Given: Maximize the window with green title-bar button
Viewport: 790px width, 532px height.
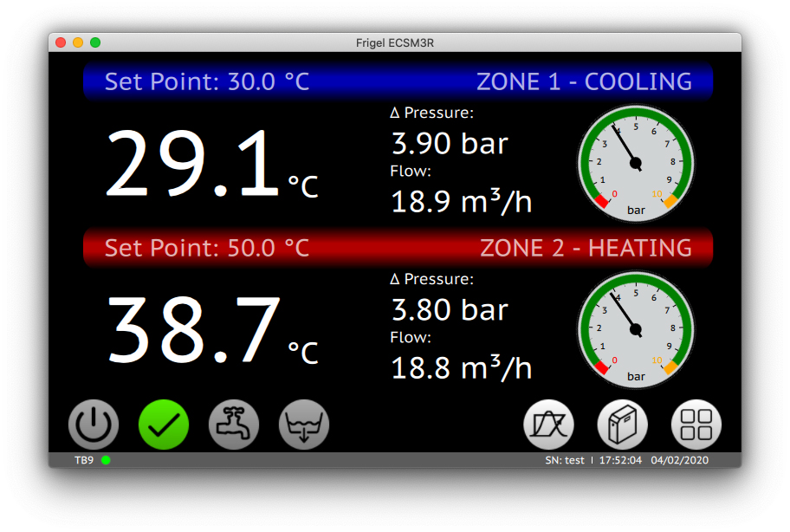Looking at the screenshot, I should coord(95,42).
